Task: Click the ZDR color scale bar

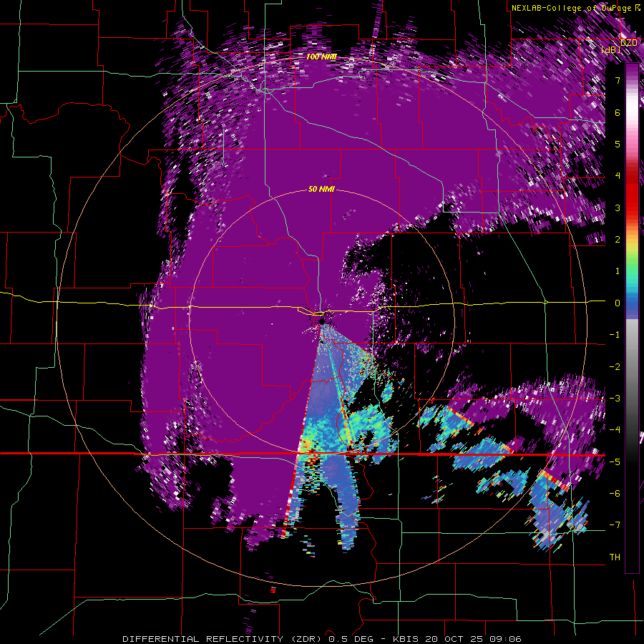Action: (x=632, y=318)
